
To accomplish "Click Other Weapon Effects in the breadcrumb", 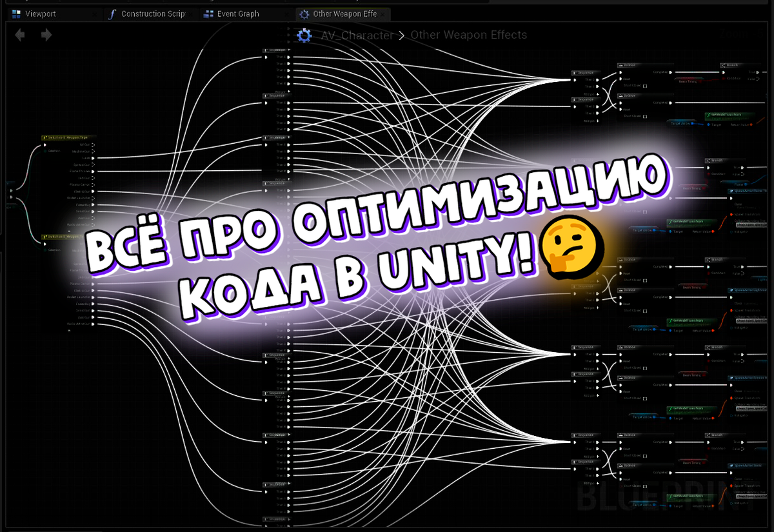I will (468, 35).
